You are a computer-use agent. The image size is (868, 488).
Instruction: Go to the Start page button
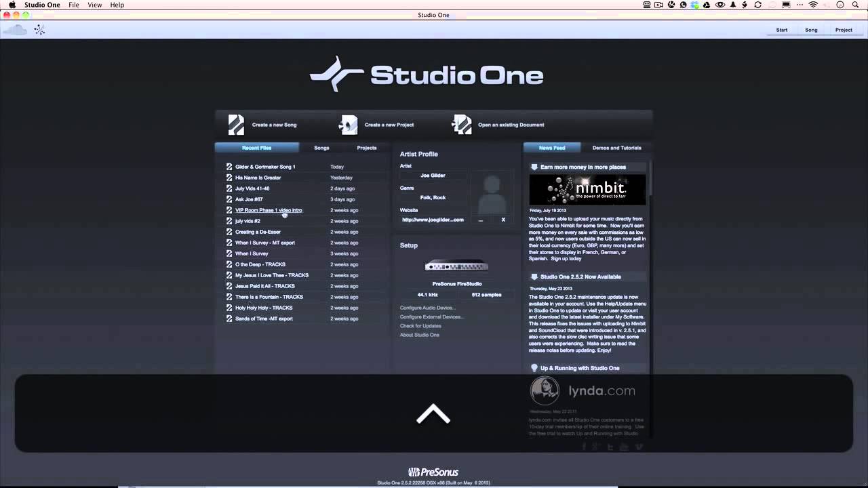[x=782, y=30]
